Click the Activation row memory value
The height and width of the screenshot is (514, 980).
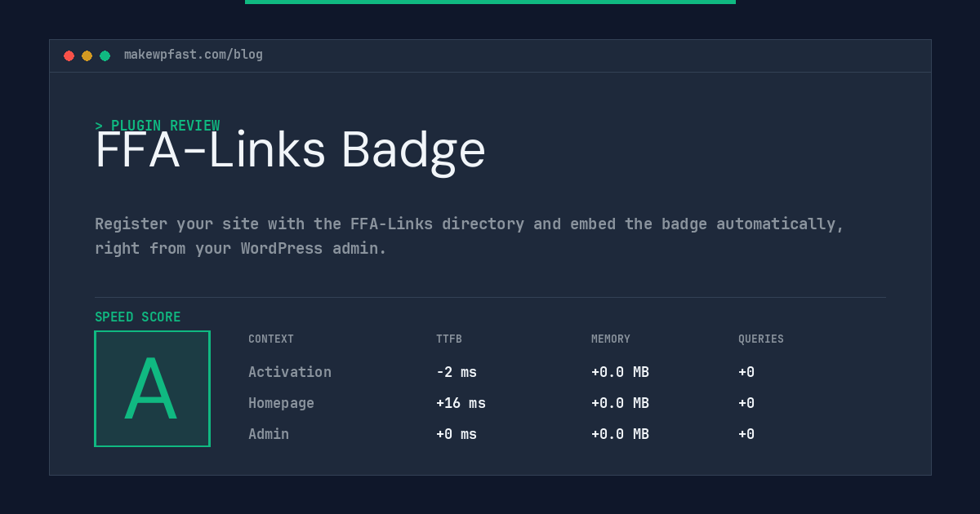point(620,372)
